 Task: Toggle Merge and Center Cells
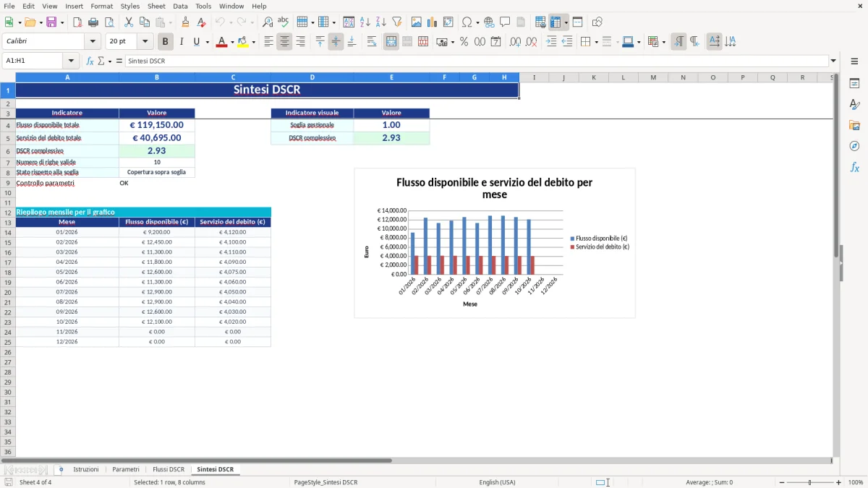[x=391, y=42]
